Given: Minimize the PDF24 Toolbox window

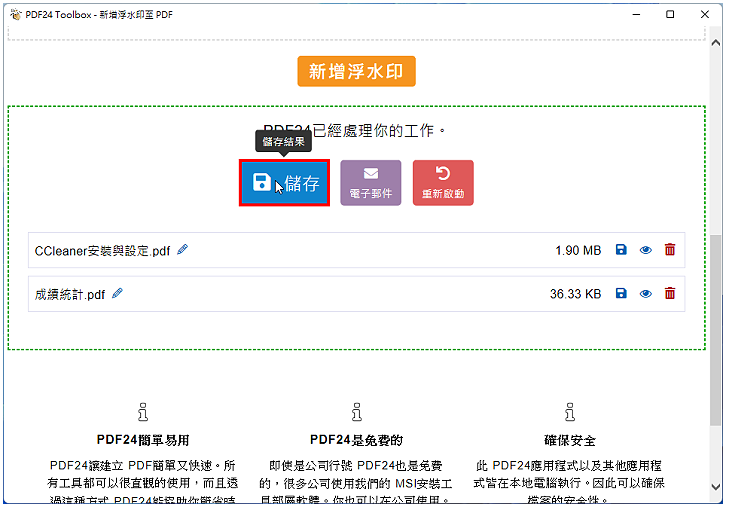Looking at the screenshot, I should 636,15.
